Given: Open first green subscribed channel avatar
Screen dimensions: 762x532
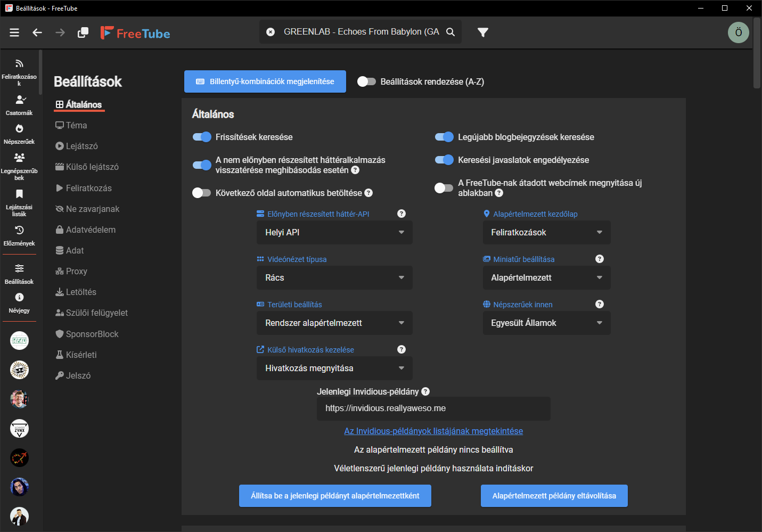Looking at the screenshot, I should pyautogui.click(x=19, y=341).
